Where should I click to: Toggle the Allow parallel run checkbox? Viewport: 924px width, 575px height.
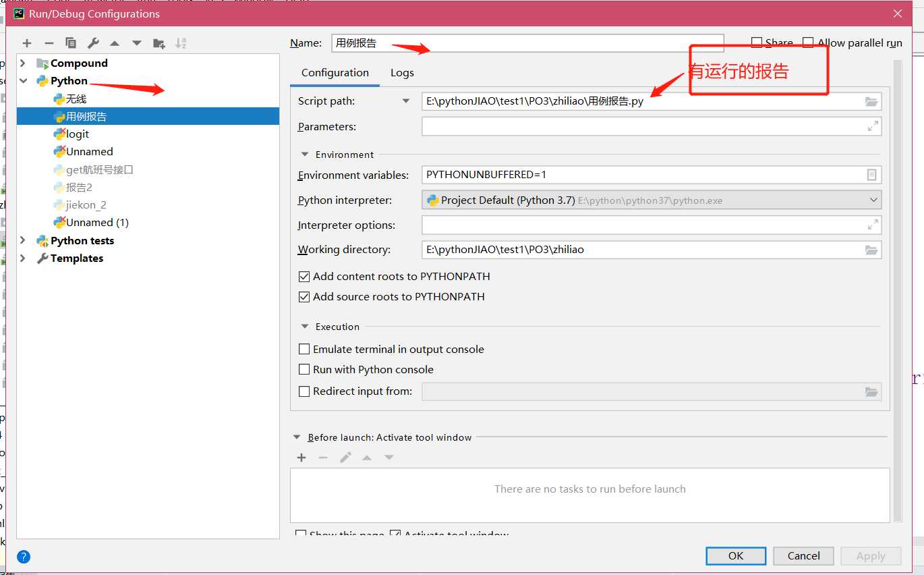click(808, 43)
